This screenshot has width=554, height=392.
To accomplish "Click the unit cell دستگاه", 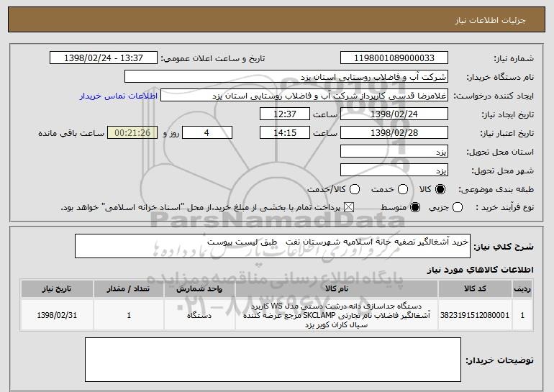I will click(x=199, y=315).
